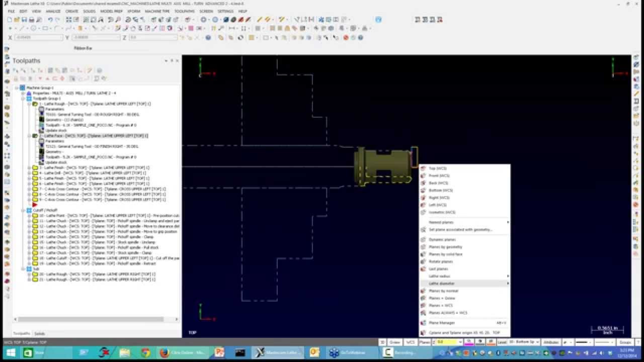Click the Planes by geometry icon
This screenshot has height=362, width=644.
[423, 247]
